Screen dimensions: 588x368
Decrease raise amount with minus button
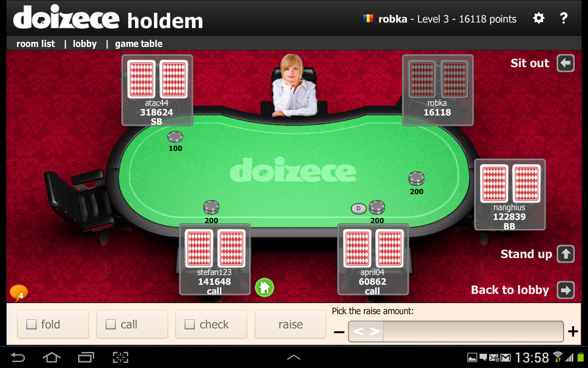click(339, 332)
